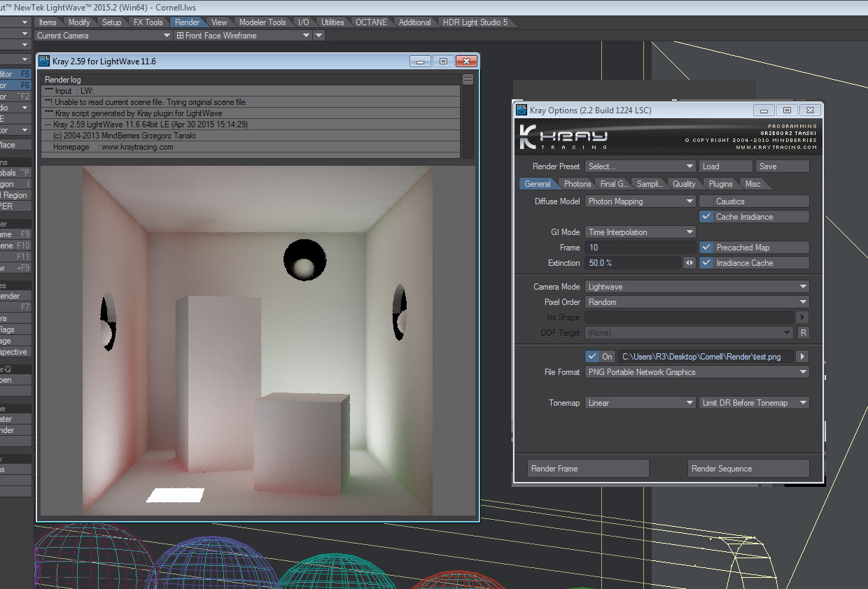
Task: Open the OCTANE menu tab
Action: click(371, 22)
